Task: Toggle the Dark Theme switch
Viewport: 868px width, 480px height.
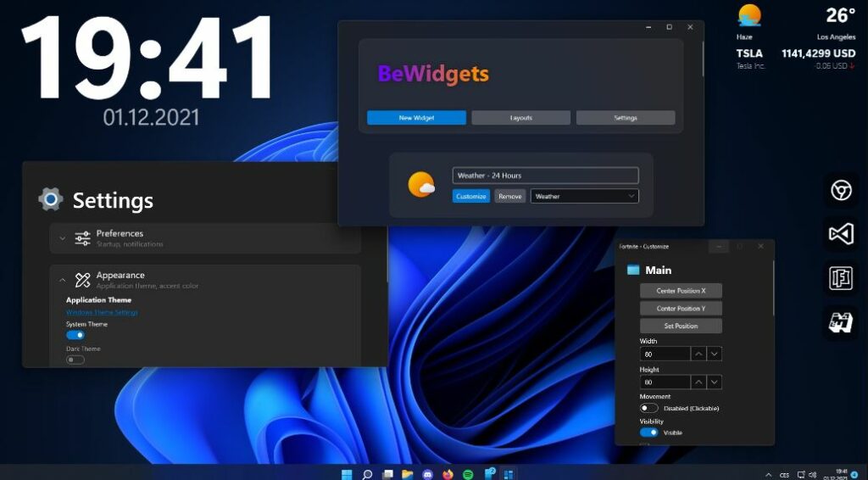Action: pyautogui.click(x=75, y=360)
